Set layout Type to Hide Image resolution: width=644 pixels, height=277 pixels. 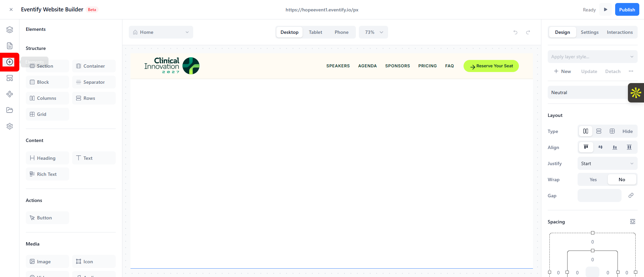[628, 131]
